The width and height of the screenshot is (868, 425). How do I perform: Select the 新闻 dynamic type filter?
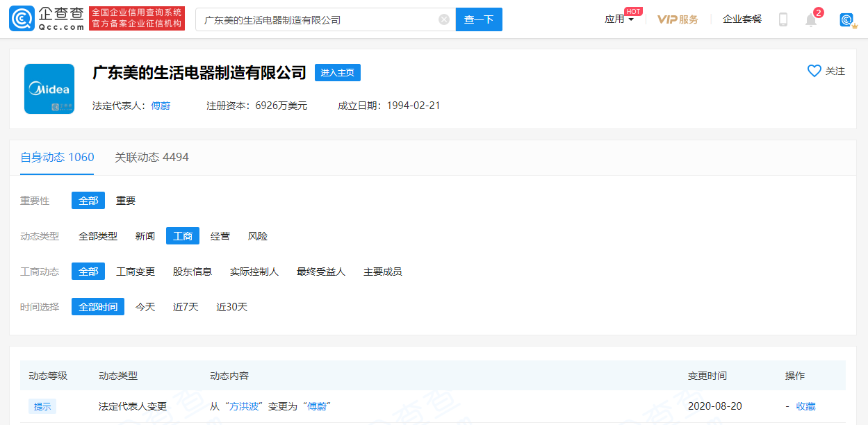point(145,235)
